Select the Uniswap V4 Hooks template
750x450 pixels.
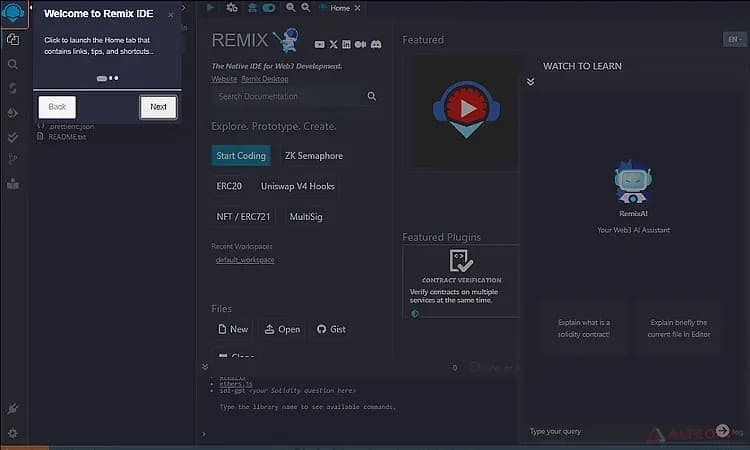pos(298,187)
